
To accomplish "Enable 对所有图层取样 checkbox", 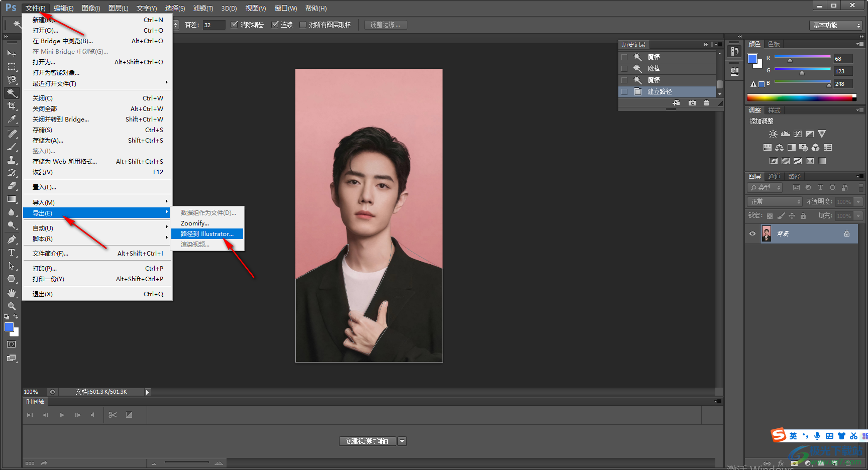I will (303, 25).
